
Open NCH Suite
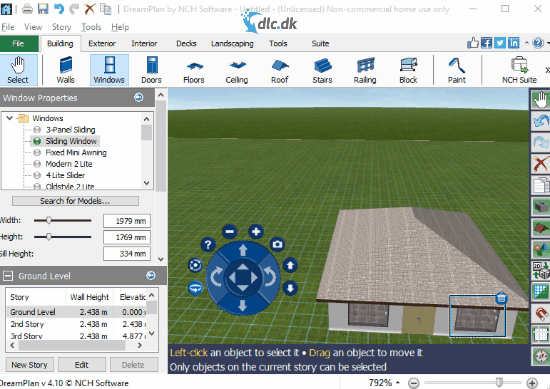[519, 70]
